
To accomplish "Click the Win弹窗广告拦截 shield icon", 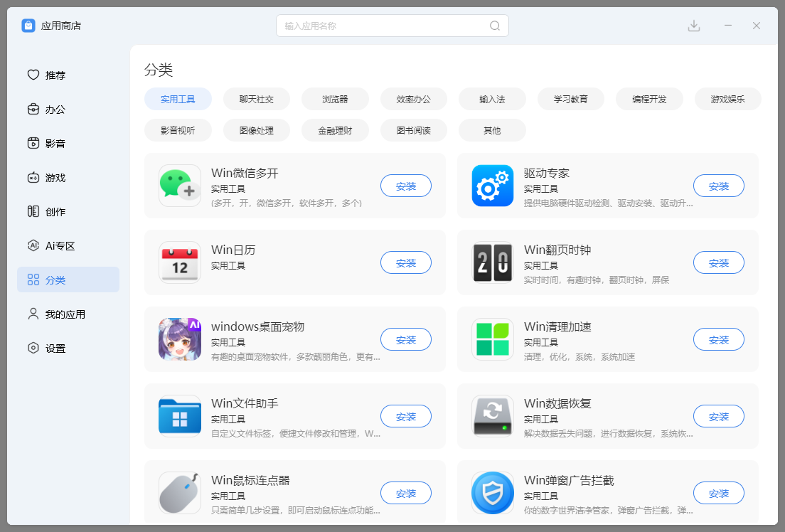I will click(492, 493).
